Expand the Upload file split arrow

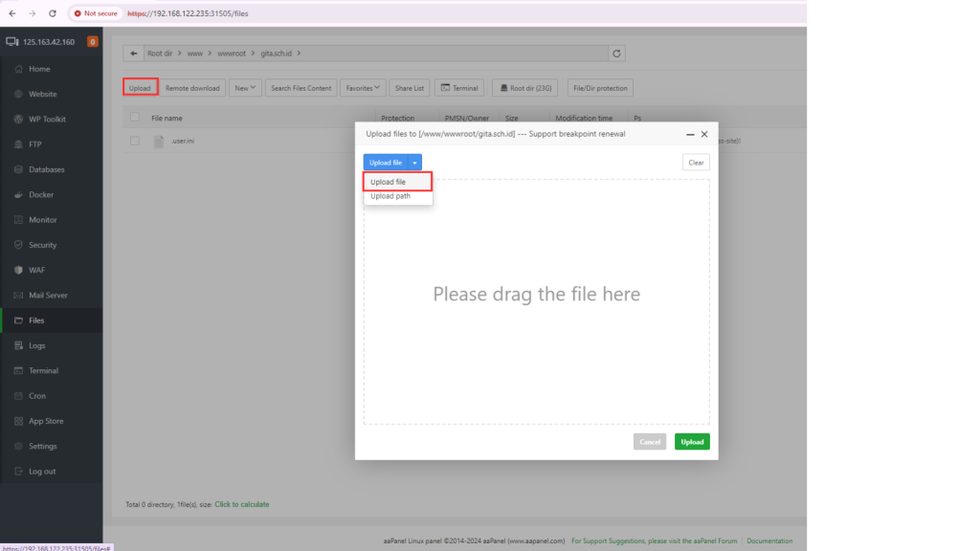click(414, 163)
